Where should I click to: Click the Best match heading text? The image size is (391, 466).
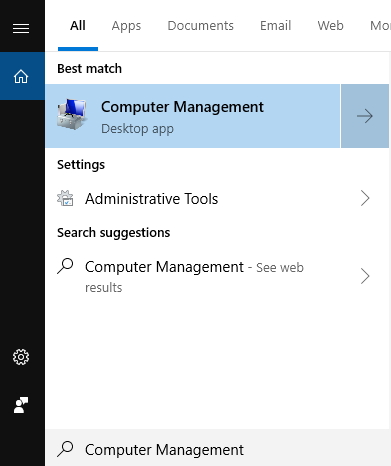coord(89,69)
